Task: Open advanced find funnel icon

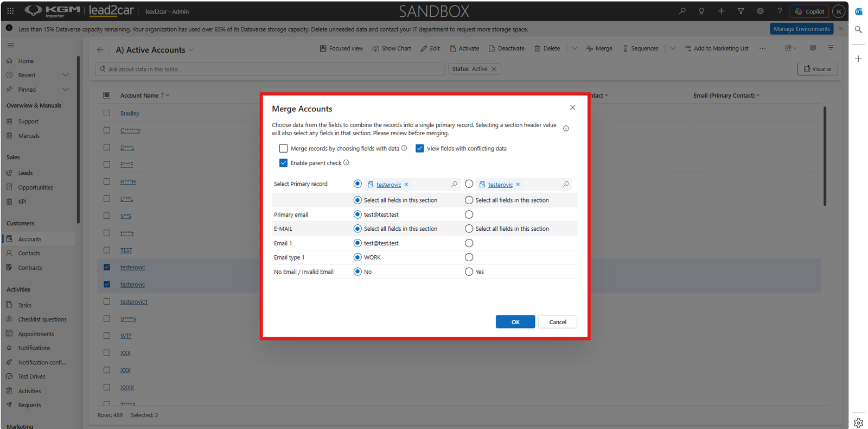Action: (x=741, y=11)
